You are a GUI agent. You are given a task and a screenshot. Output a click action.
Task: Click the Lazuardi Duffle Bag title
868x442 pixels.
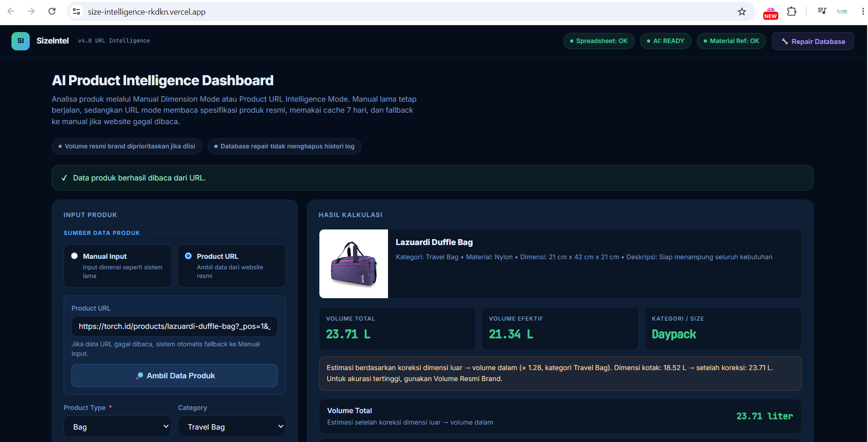[x=434, y=242]
